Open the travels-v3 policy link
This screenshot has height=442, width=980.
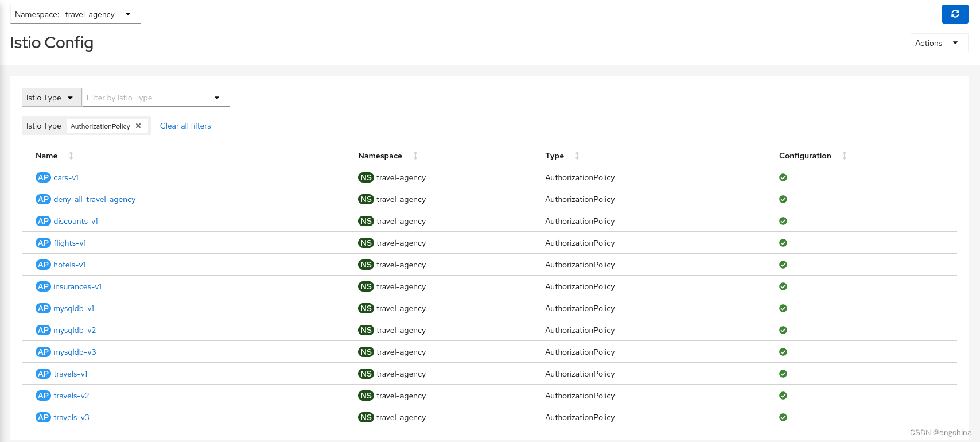[71, 417]
